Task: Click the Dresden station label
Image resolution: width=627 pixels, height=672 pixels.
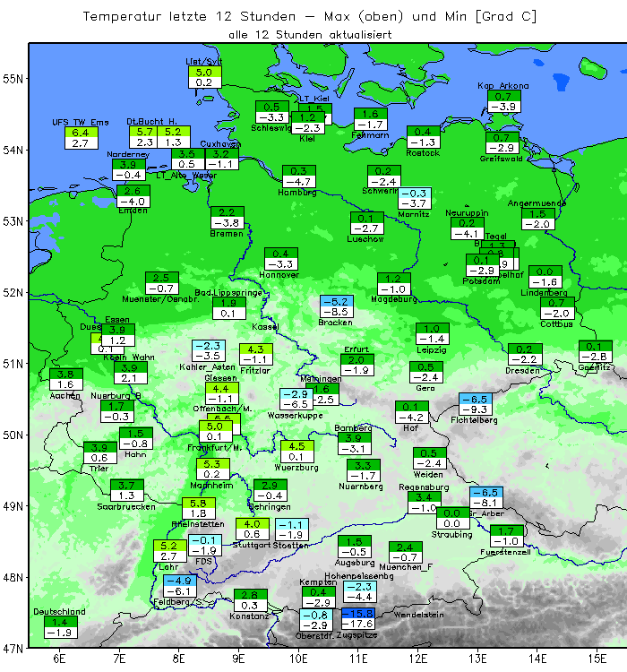Action: [522, 371]
